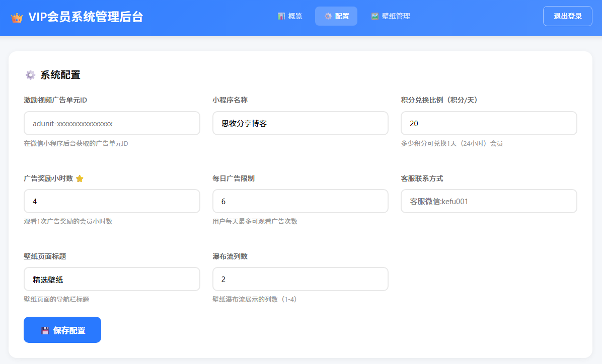Image resolution: width=602 pixels, height=364 pixels.
Task: Select the 客服联系方式 input field
Action: click(489, 201)
